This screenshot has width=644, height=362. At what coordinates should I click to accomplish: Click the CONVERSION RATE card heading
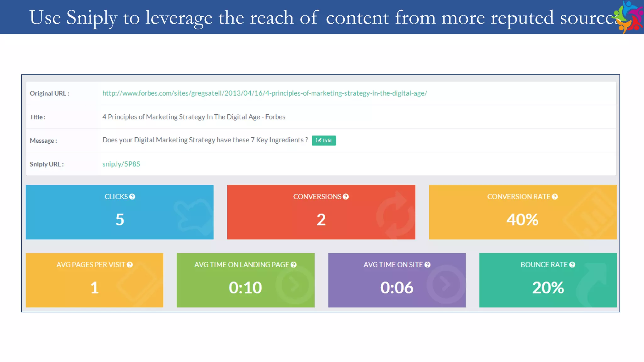tap(519, 197)
